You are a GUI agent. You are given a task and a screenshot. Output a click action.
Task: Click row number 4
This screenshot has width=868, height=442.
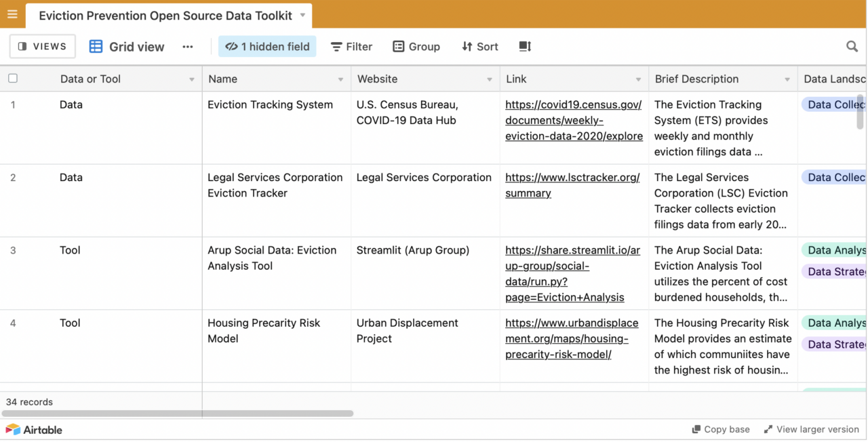click(13, 323)
